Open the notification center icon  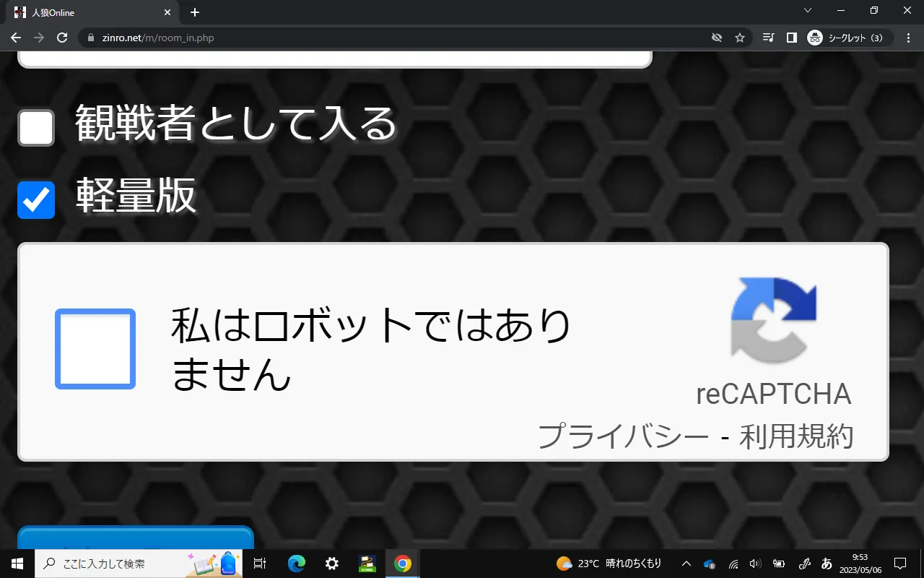pyautogui.click(x=900, y=564)
